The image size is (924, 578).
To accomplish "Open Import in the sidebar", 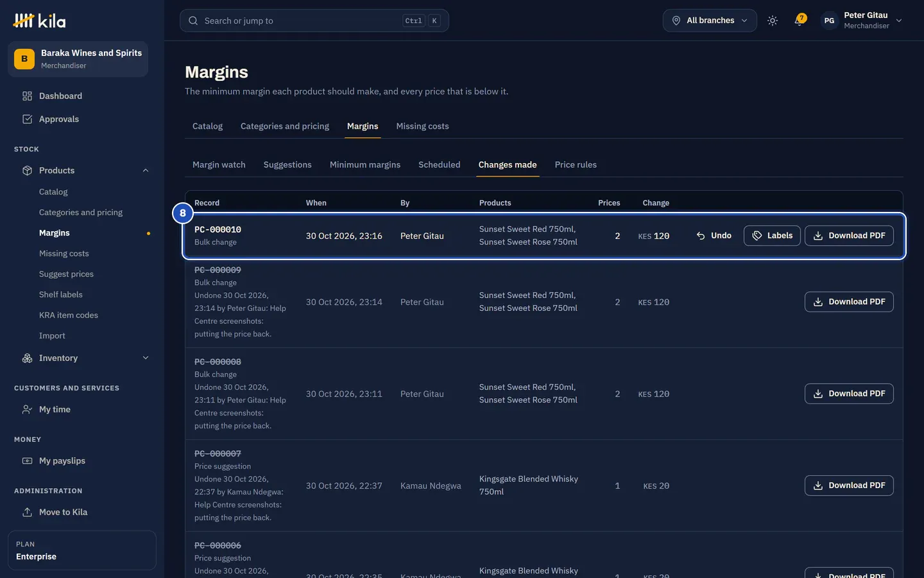I will click(52, 336).
